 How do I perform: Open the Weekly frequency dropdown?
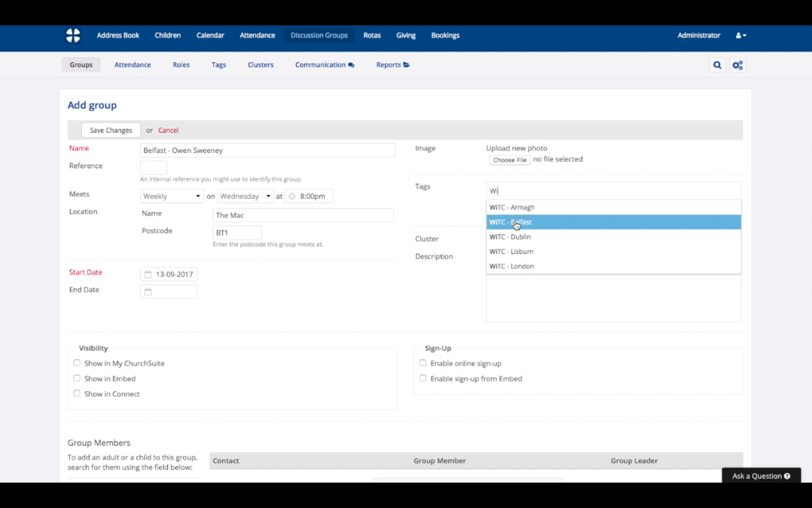(x=172, y=196)
